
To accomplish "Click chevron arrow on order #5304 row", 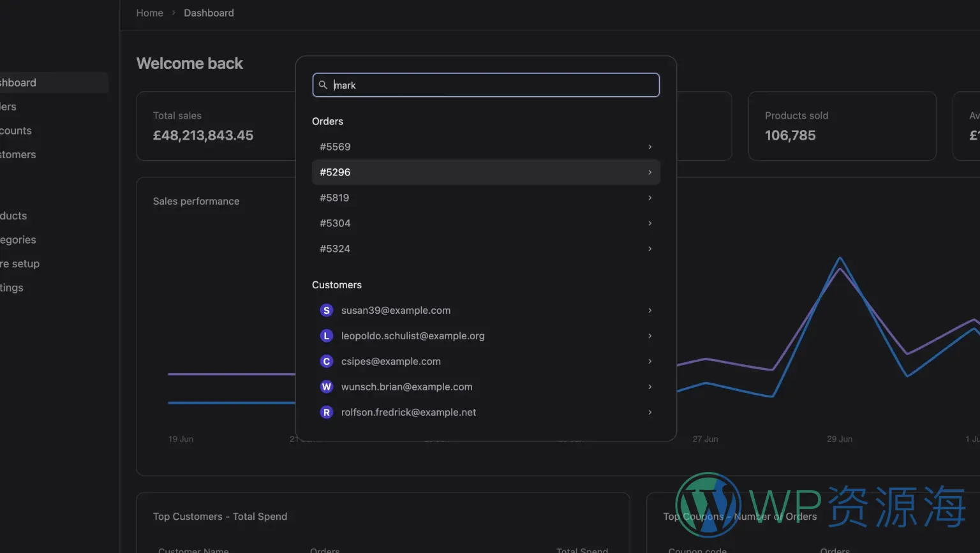I will tap(650, 223).
